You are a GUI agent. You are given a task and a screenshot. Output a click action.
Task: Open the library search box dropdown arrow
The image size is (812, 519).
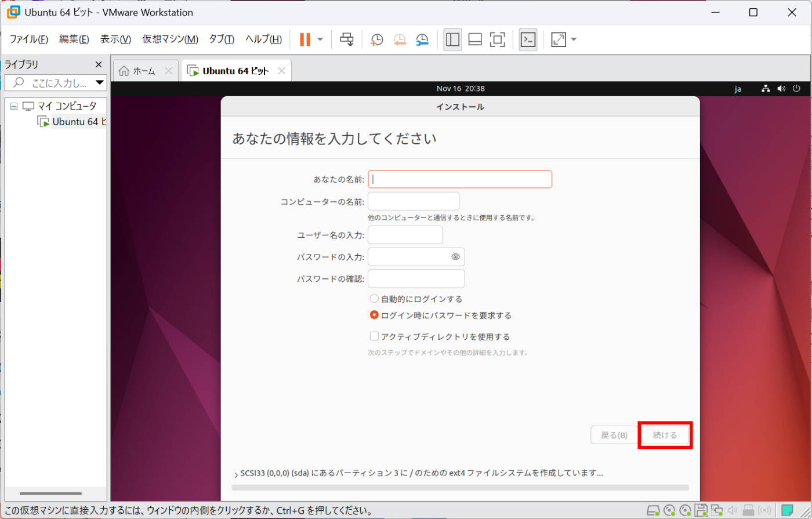tap(100, 82)
